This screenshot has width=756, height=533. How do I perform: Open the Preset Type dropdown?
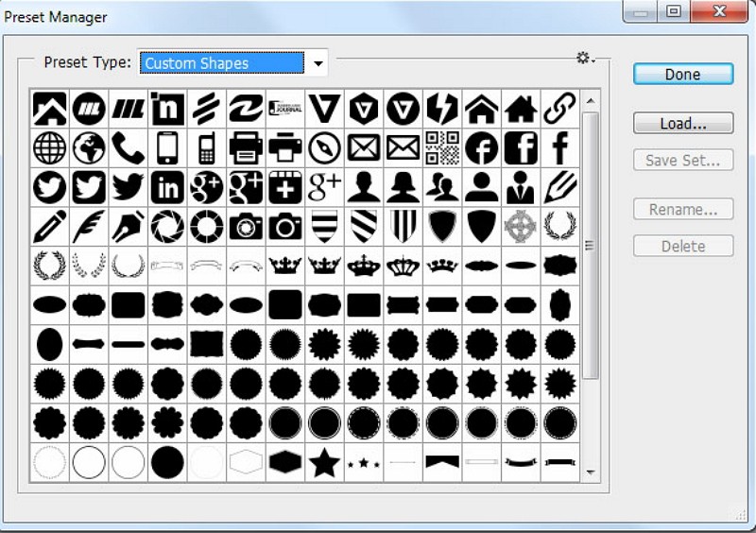click(x=318, y=63)
